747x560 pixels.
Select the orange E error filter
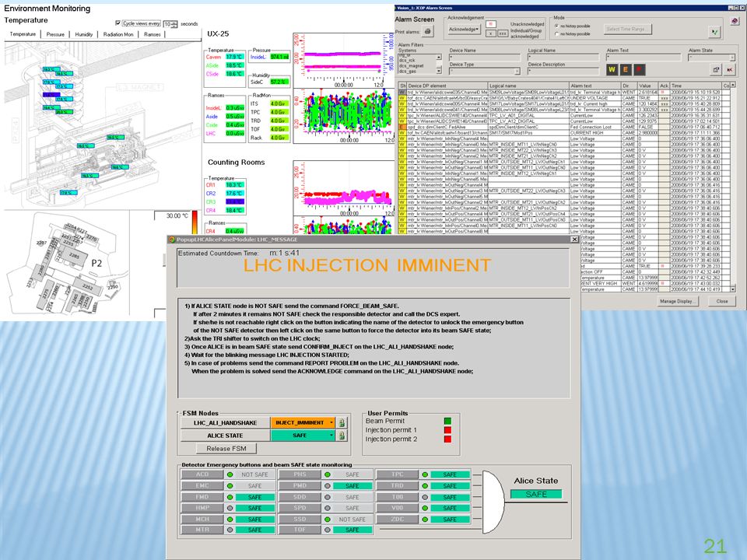click(x=626, y=69)
